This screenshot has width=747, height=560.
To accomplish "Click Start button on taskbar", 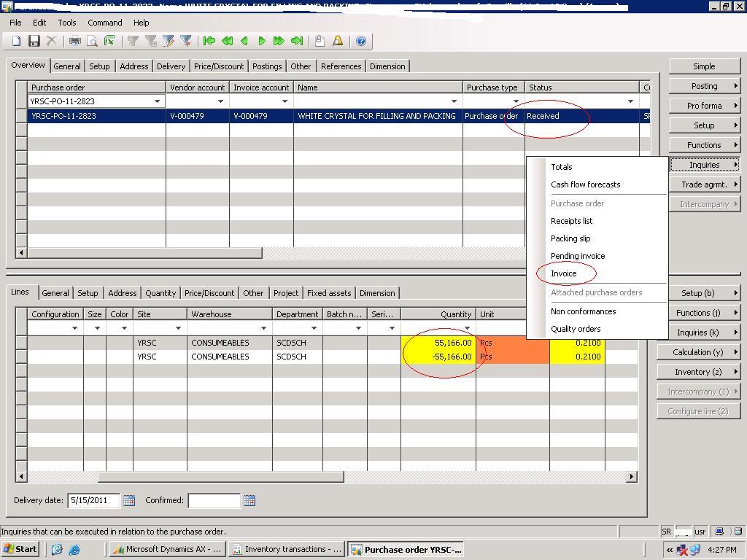I will (x=20, y=549).
